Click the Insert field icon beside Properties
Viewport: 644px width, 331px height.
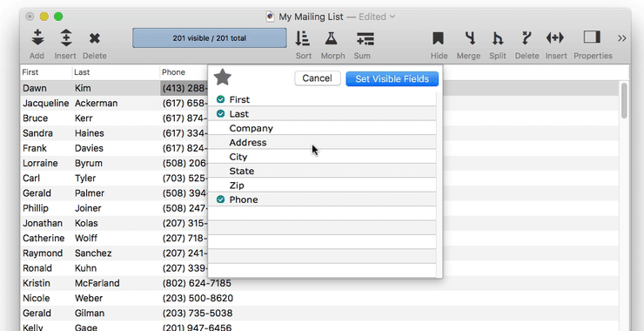click(x=555, y=37)
